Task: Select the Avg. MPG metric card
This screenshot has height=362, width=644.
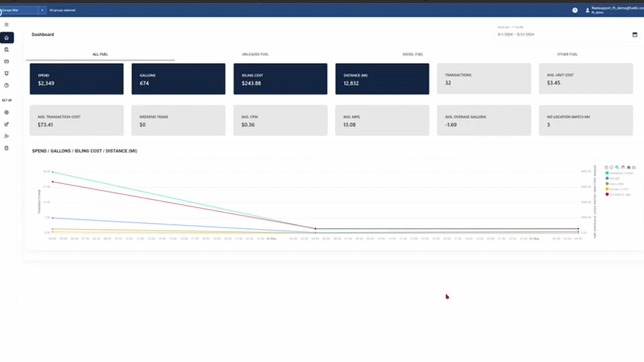Action: (382, 120)
